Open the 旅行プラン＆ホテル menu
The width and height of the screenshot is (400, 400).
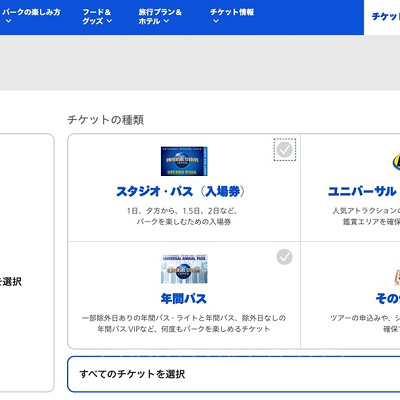point(160,16)
